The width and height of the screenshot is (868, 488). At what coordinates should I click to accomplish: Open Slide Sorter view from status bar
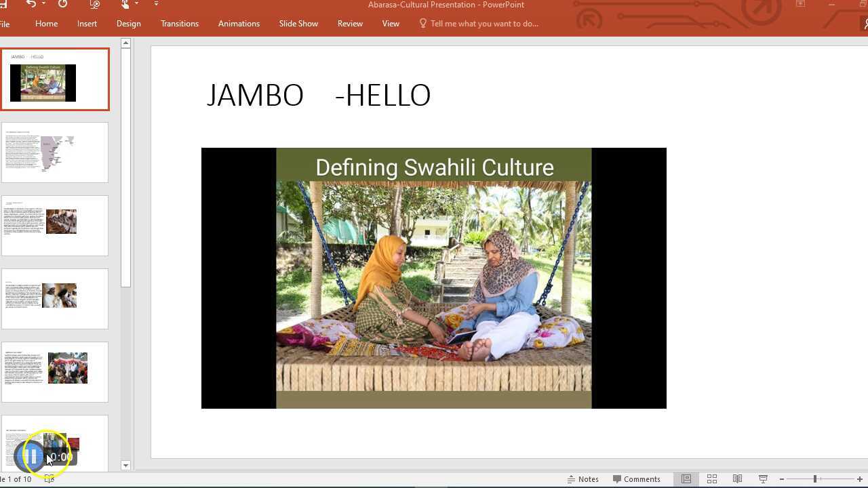pos(711,479)
